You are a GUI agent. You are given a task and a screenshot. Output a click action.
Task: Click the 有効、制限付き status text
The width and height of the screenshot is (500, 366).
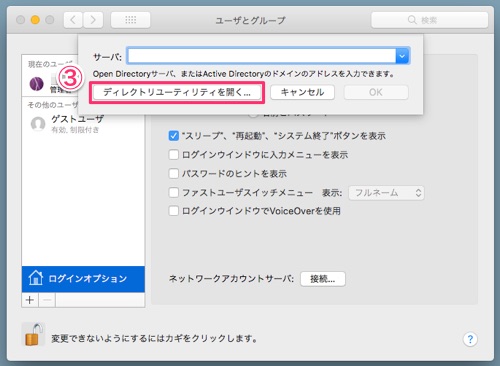[75, 130]
